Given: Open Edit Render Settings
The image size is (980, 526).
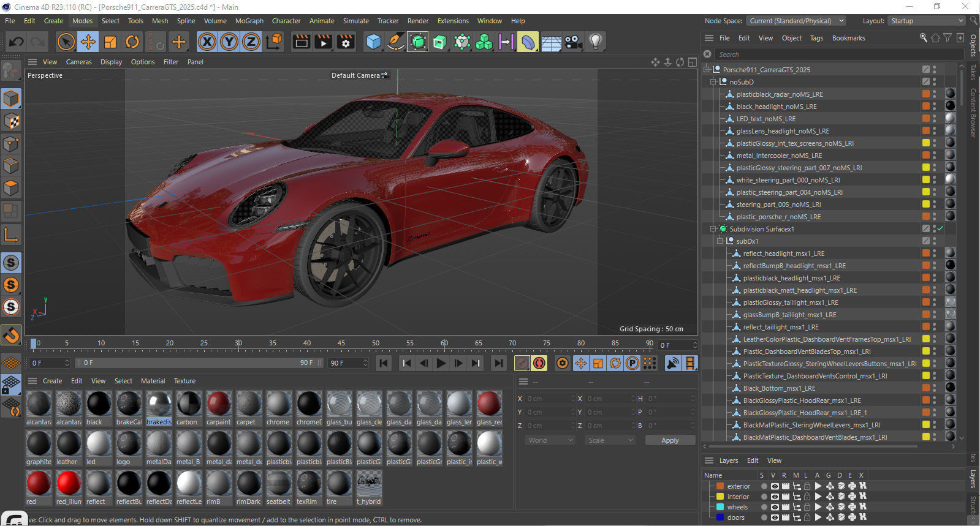Looking at the screenshot, I should 346,42.
